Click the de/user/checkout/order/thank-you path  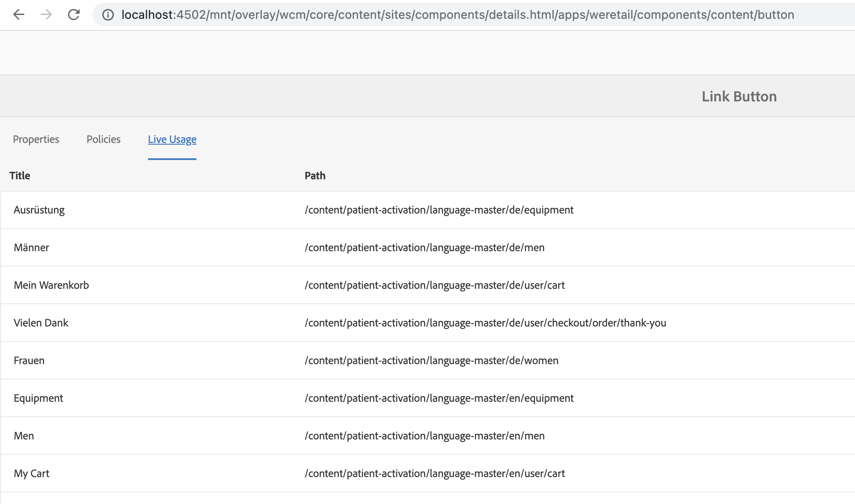(x=485, y=323)
